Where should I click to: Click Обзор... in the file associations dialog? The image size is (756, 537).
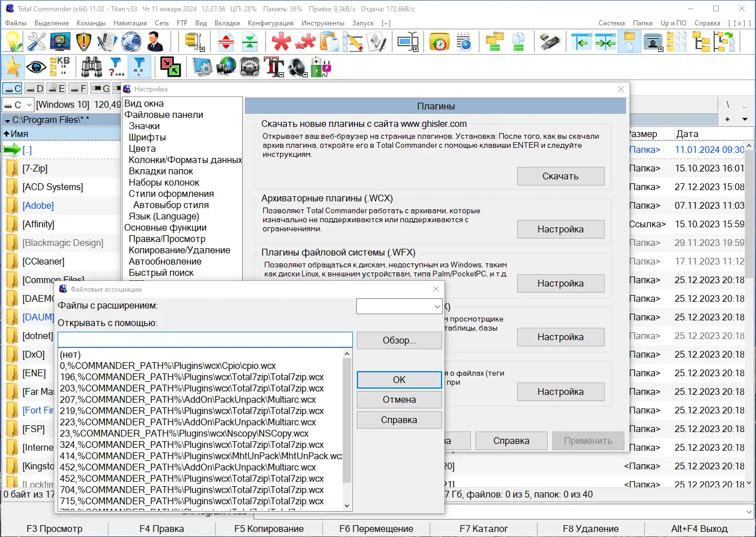point(399,340)
